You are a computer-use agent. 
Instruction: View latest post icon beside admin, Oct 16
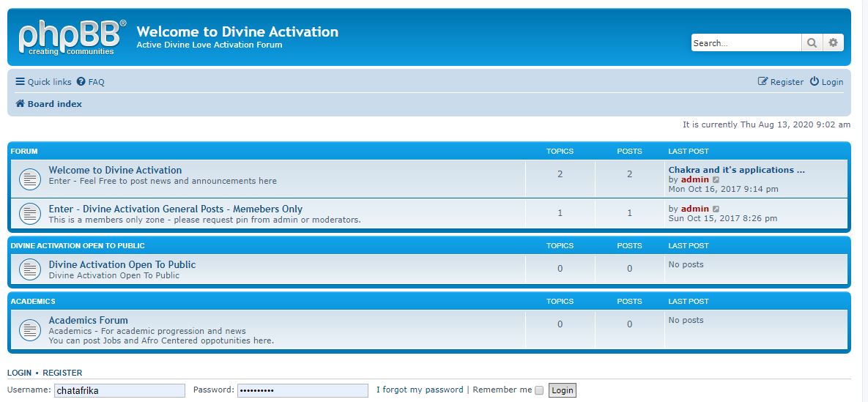pos(716,179)
